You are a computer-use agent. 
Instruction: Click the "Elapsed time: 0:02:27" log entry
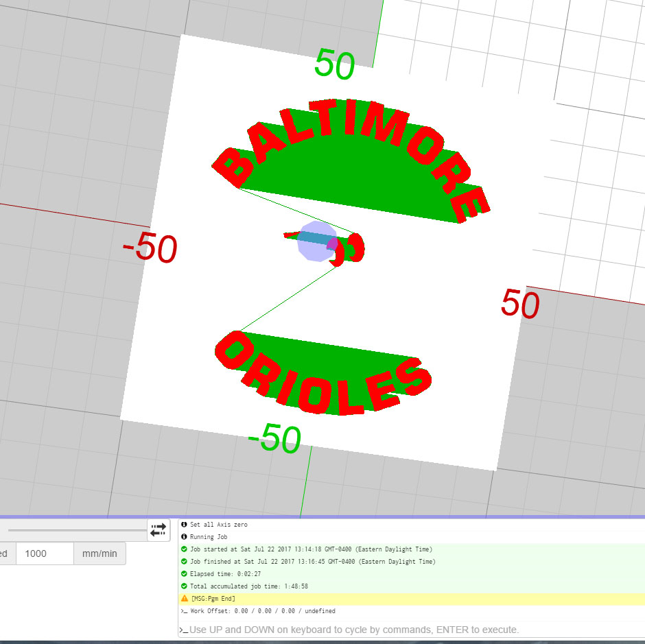click(225, 573)
